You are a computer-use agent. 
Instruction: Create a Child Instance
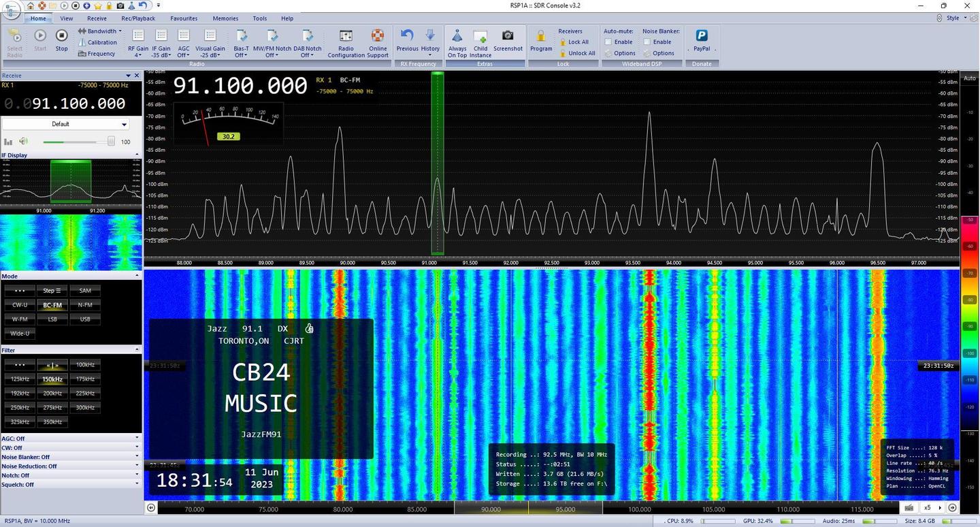click(x=480, y=43)
